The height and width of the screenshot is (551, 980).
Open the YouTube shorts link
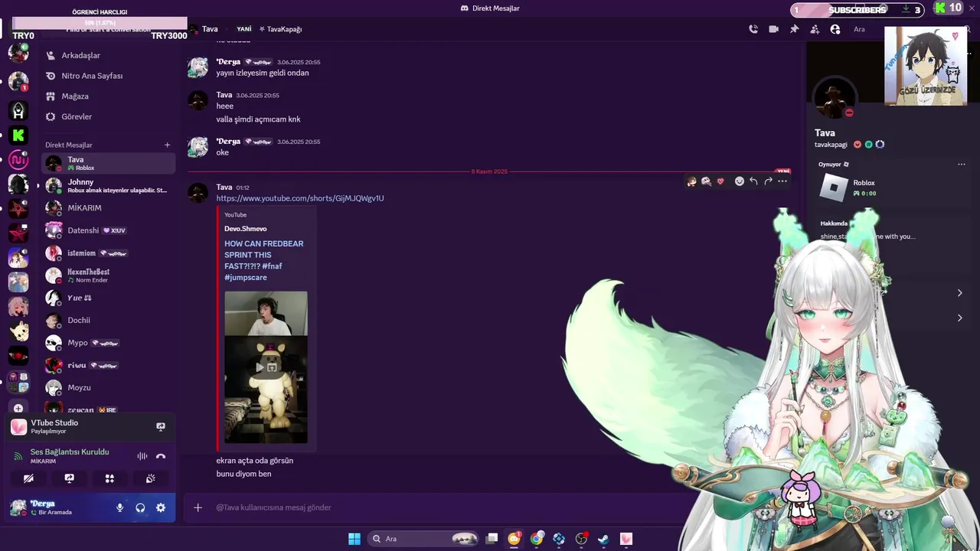[300, 198]
